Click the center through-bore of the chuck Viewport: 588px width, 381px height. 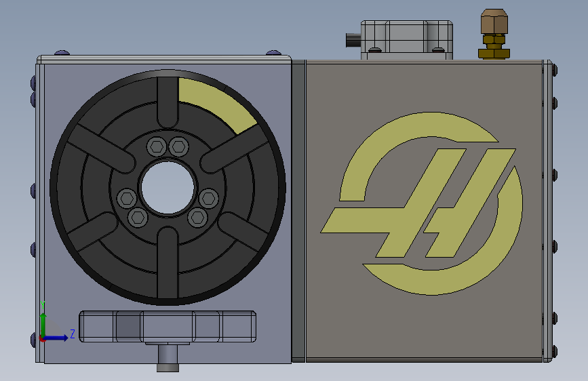click(168, 188)
